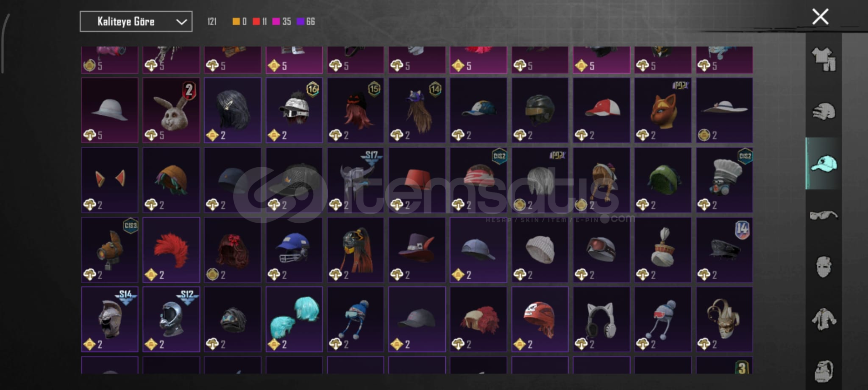Screen dimensions: 868x390
Task: Select the highlighted cap headwear tab
Action: (x=824, y=164)
